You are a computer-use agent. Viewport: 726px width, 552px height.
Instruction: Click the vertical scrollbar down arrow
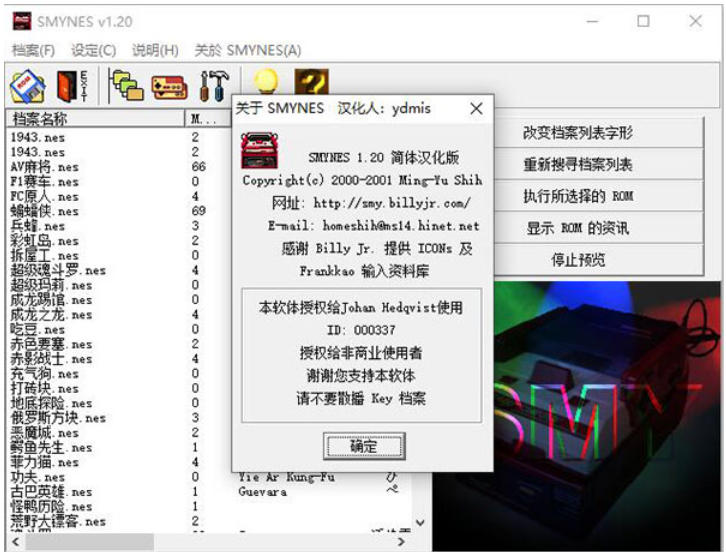(x=420, y=523)
